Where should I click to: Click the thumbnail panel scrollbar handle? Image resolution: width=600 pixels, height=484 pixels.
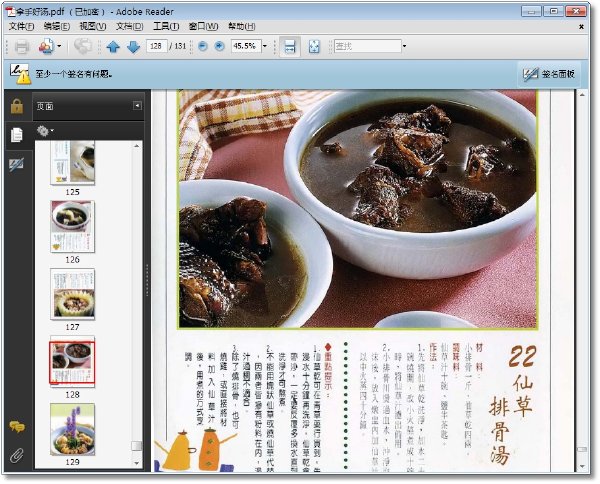(x=136, y=446)
